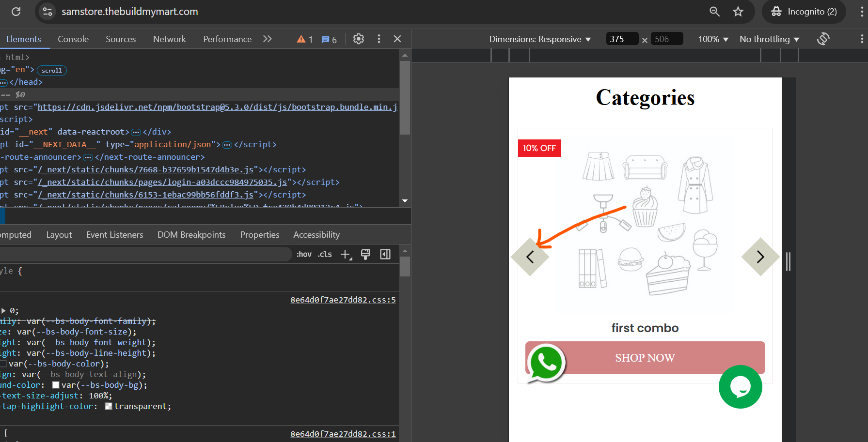Close the DevTools panel
Screen dimensions: 868x442
[x=397, y=39]
